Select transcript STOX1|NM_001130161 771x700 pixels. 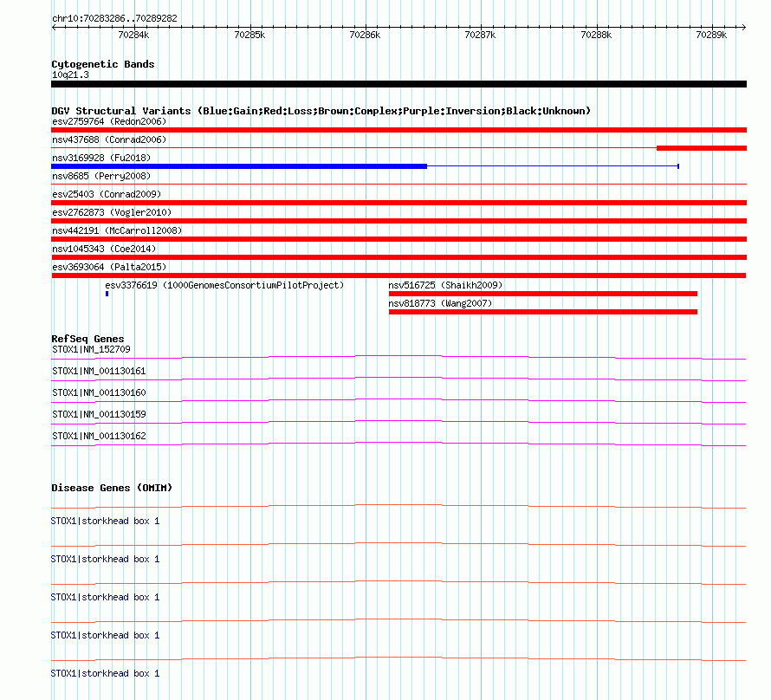click(x=99, y=371)
